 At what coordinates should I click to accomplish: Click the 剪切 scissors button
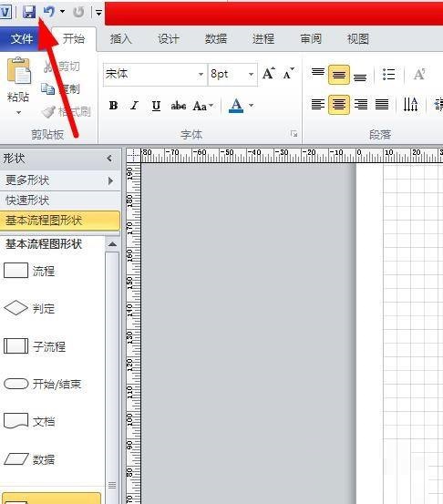click(x=61, y=67)
